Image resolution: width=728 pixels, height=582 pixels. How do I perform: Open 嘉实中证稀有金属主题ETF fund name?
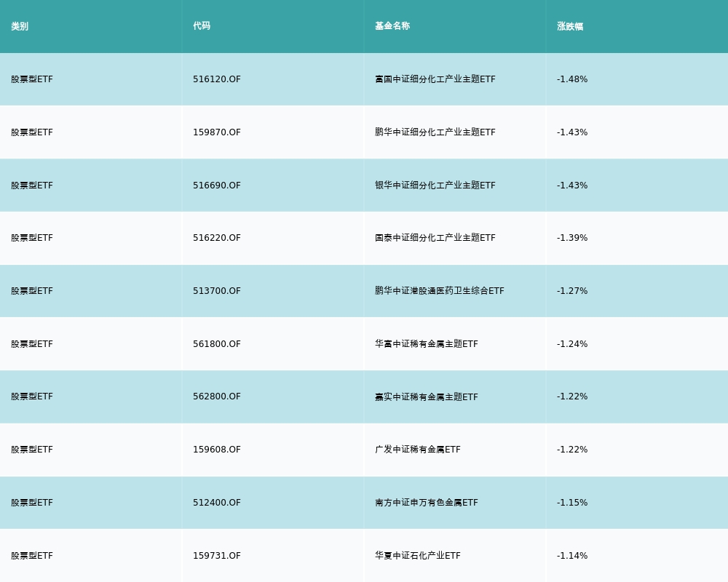point(427,397)
